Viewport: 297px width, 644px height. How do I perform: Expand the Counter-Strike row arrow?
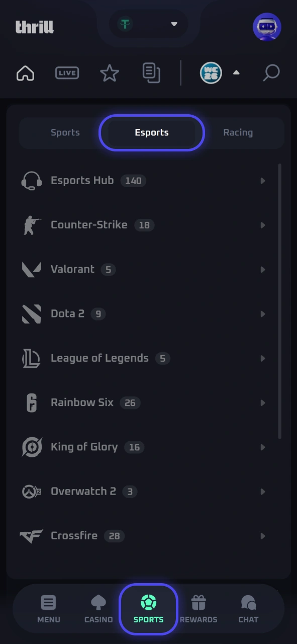pyautogui.click(x=262, y=225)
